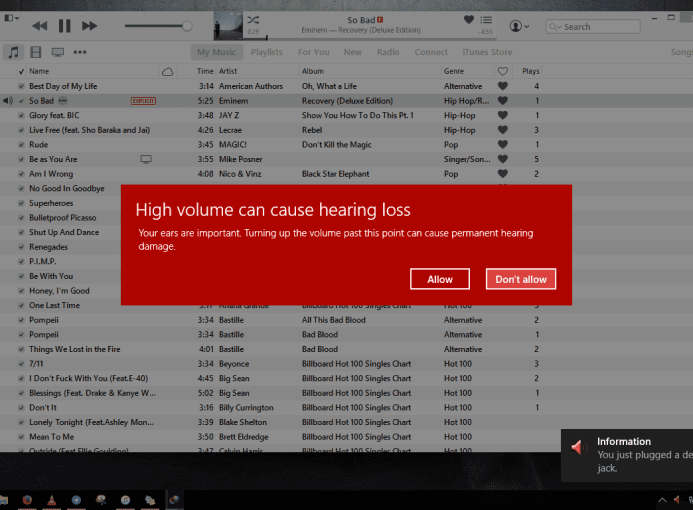Select the Pompeii All This Bad Blood row
The height and width of the screenshot is (510, 693).
point(346,320)
